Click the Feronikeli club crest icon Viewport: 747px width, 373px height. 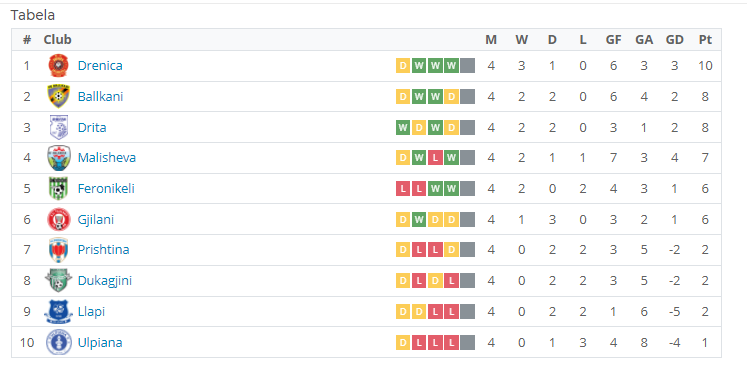pos(59,189)
